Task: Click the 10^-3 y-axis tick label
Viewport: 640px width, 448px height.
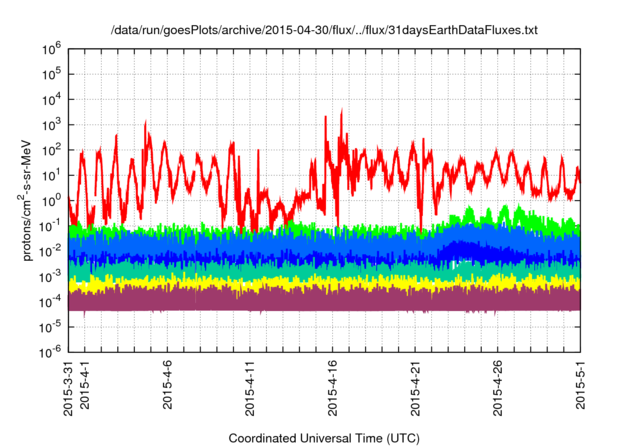Action: pyautogui.click(x=51, y=277)
